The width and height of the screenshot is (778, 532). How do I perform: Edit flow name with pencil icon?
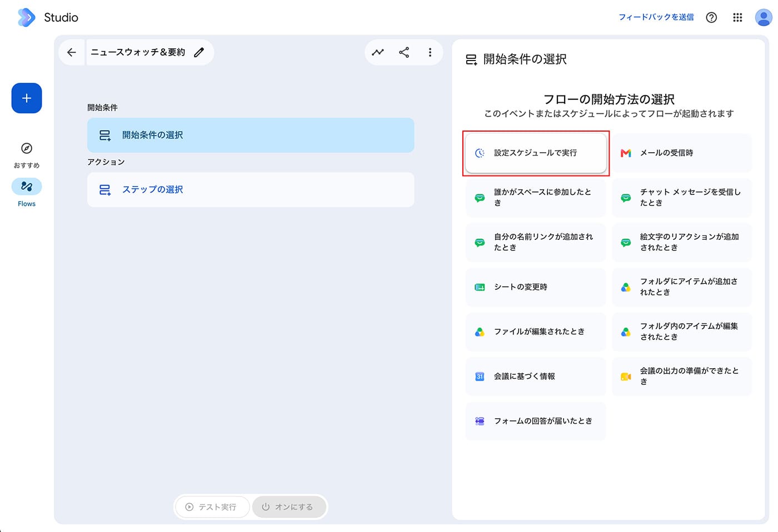tap(199, 52)
